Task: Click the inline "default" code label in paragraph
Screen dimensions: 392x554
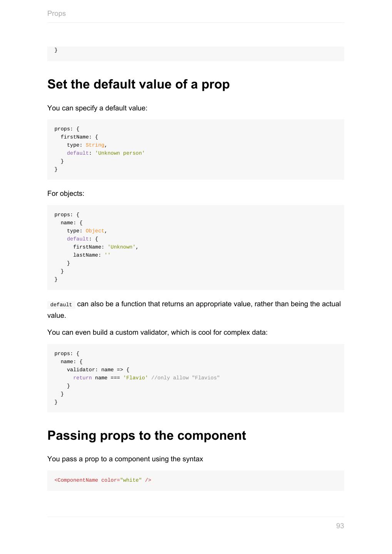Action: point(61,305)
